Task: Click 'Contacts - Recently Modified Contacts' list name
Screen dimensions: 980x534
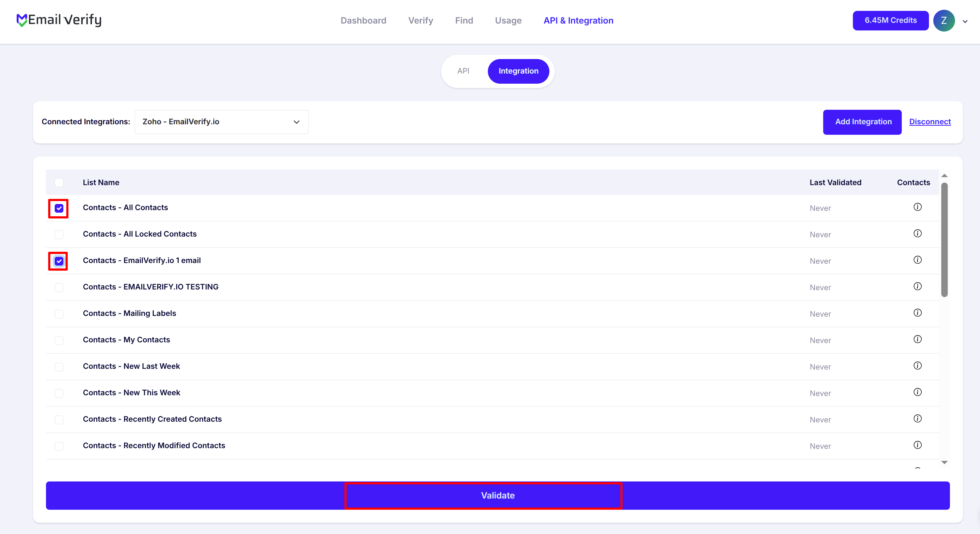Action: [x=154, y=445]
